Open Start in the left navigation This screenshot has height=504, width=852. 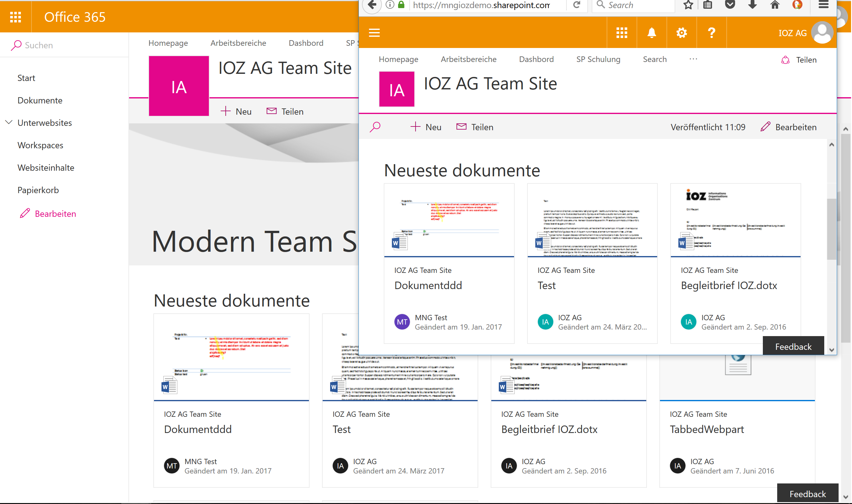[26, 78]
